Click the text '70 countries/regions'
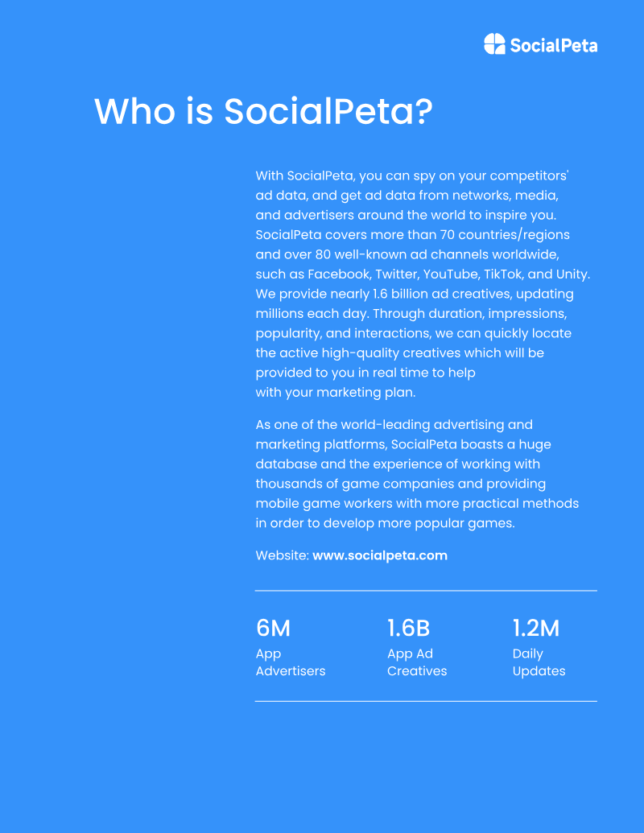The image size is (644, 833). (505, 235)
